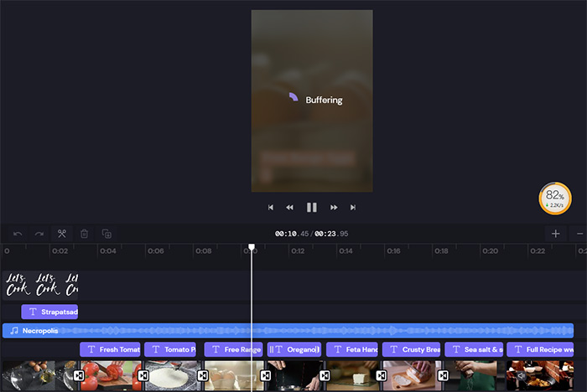Viewport: 587px width, 392px height.
Task: Select the Necropolis audio track
Action: pos(288,331)
